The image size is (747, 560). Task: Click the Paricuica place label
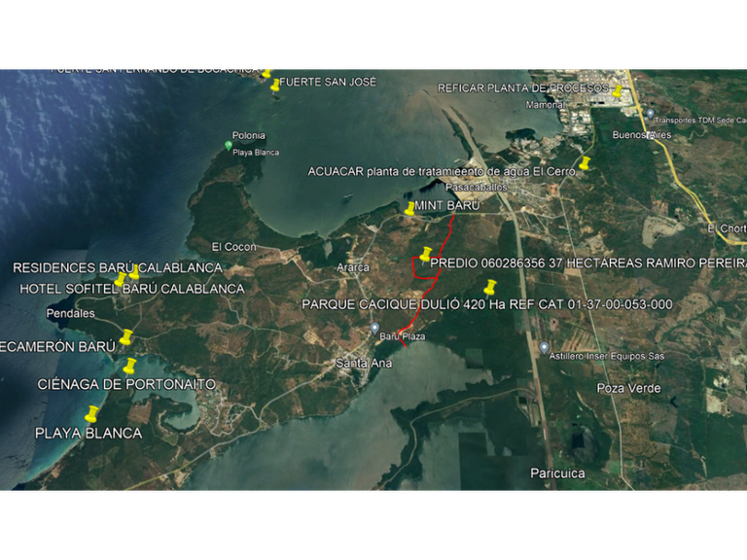coord(558,473)
